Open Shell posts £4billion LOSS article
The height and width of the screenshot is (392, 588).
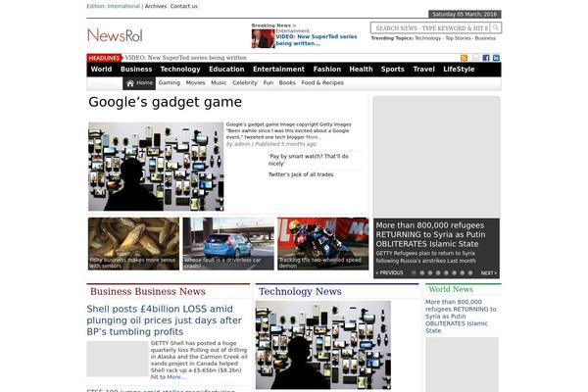coord(165,320)
